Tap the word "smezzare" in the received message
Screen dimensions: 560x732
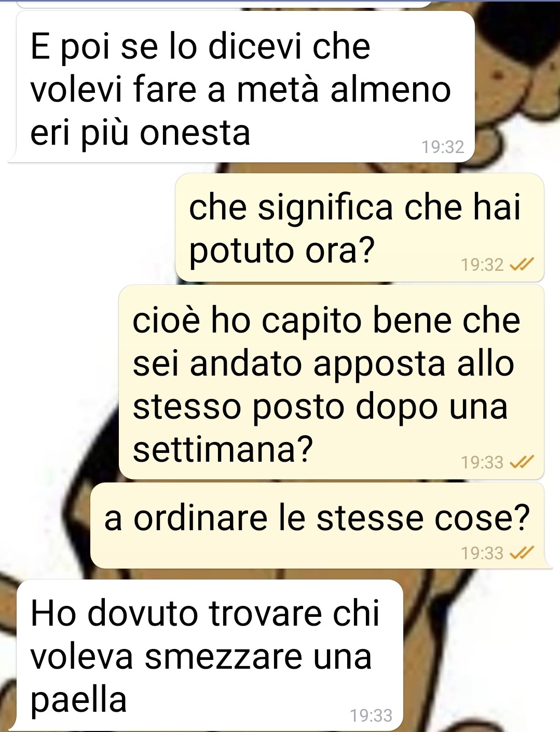point(223,656)
